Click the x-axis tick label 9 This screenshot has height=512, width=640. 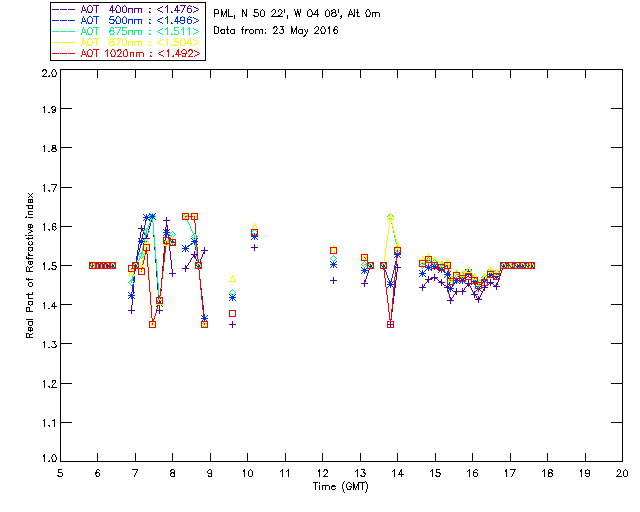210,473
